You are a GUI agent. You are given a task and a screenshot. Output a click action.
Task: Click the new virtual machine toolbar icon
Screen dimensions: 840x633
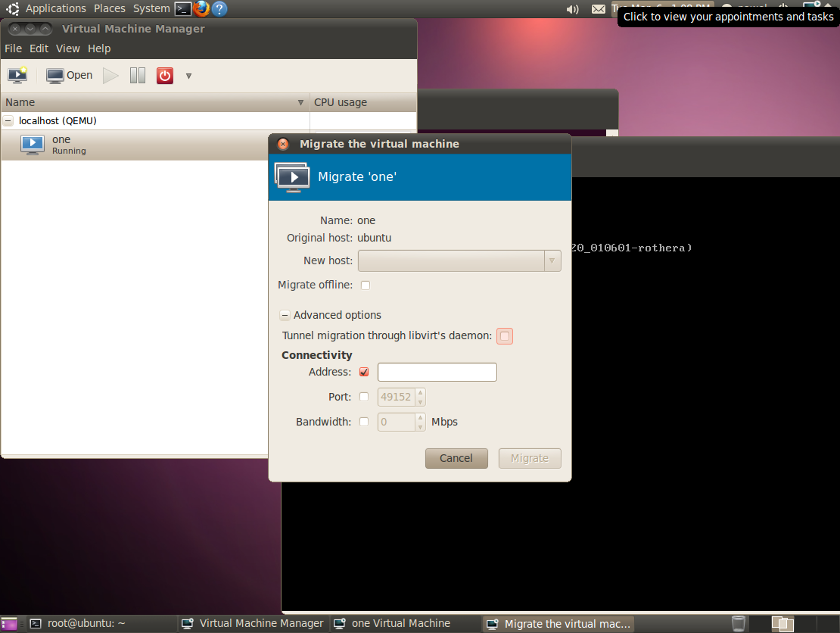(17, 75)
